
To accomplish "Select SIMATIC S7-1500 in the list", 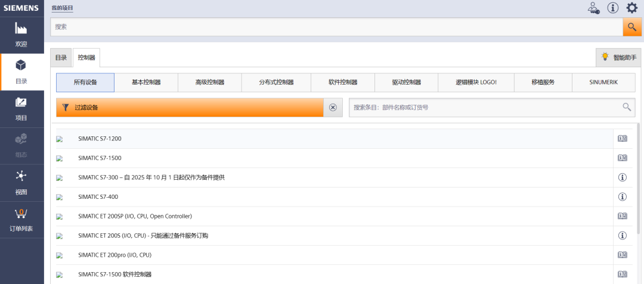I will click(x=100, y=158).
